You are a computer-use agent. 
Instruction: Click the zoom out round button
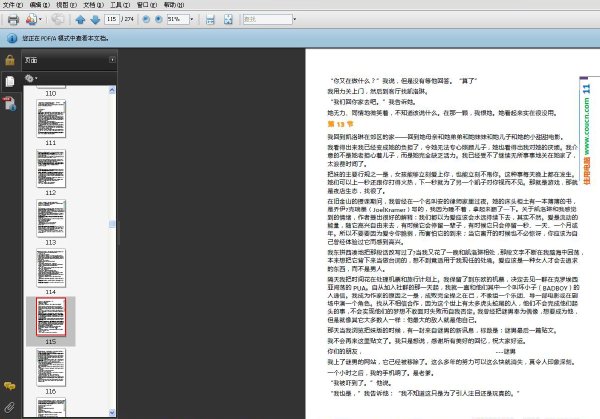click(x=146, y=19)
